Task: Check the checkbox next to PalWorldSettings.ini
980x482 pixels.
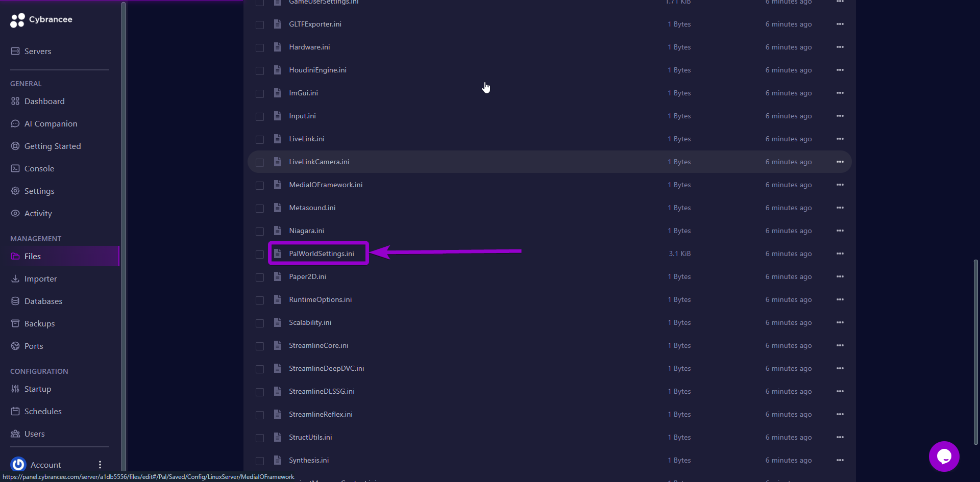Action: (x=260, y=255)
